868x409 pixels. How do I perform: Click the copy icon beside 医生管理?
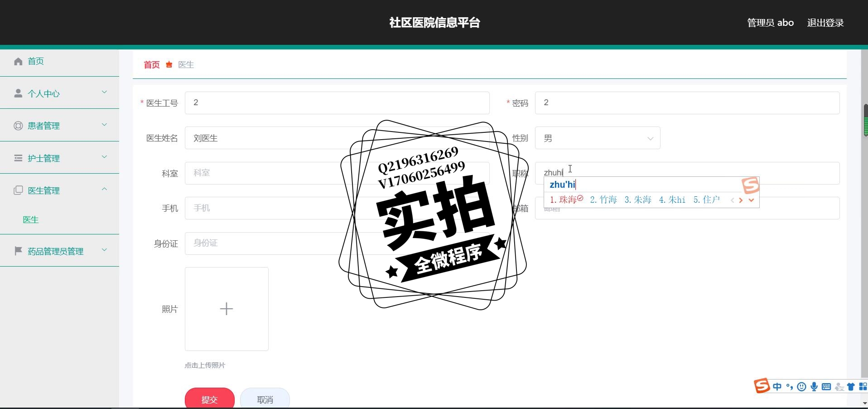[x=18, y=190]
